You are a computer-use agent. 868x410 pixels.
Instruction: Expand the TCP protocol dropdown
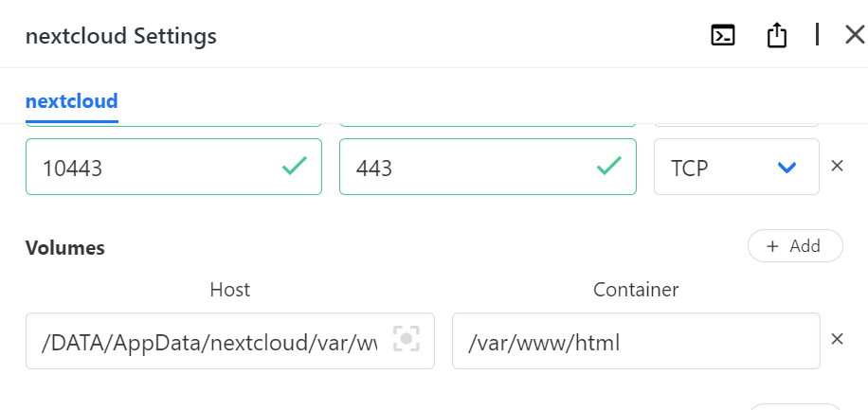coord(736,168)
